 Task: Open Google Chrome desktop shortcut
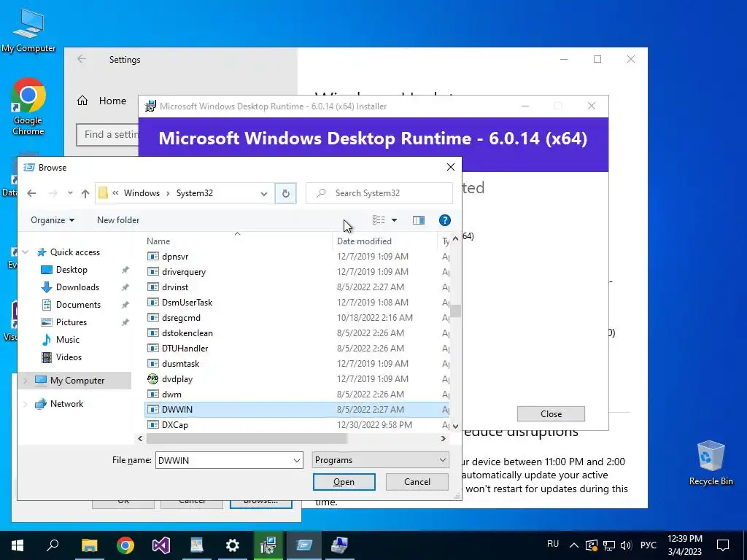[28, 107]
